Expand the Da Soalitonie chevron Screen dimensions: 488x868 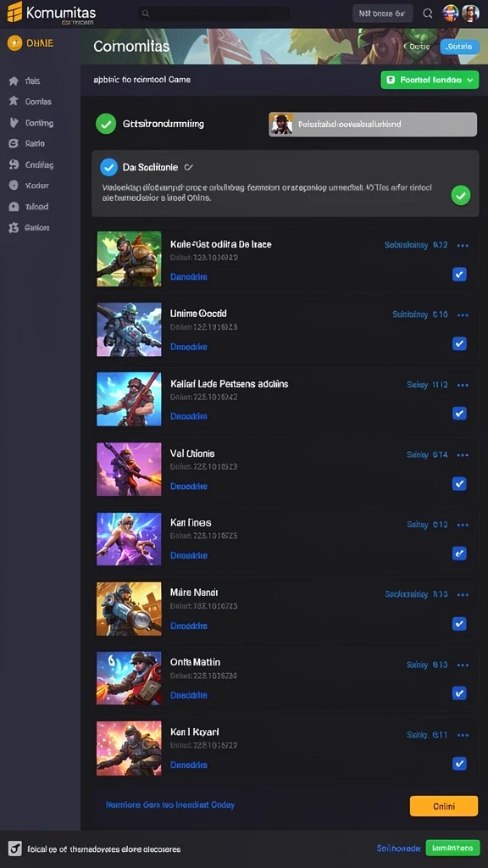pyautogui.click(x=188, y=166)
